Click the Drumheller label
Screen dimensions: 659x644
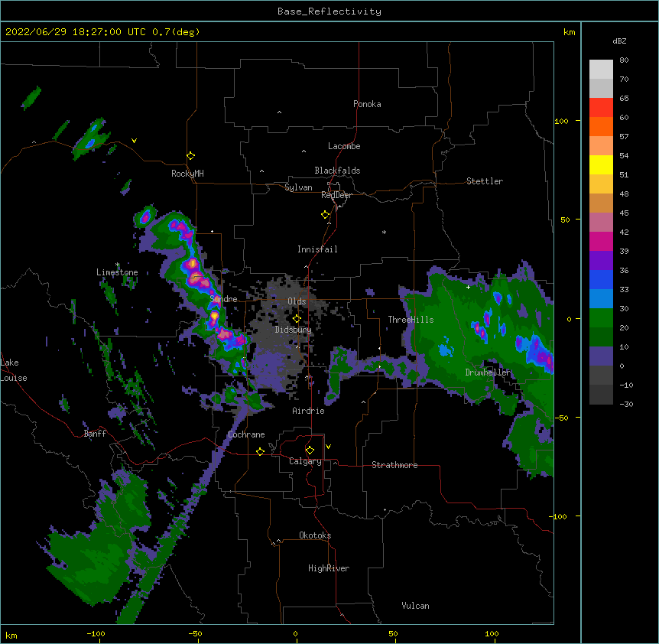pyautogui.click(x=488, y=372)
